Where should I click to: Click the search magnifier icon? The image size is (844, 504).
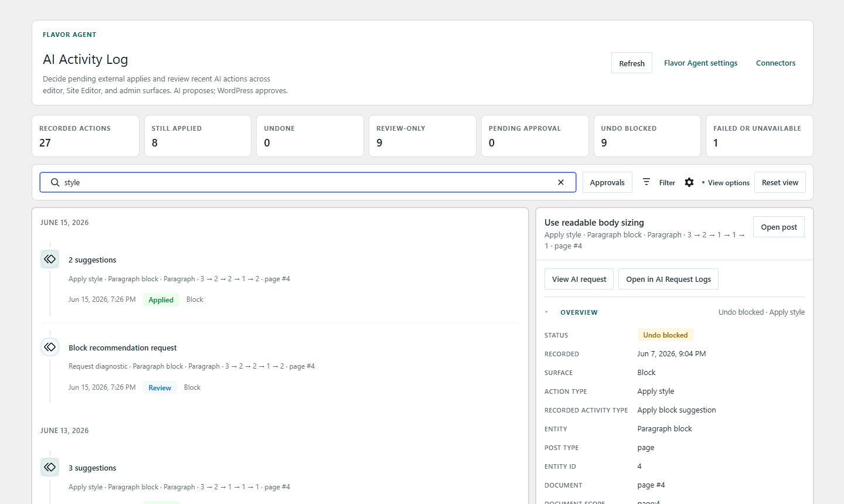pos(55,182)
